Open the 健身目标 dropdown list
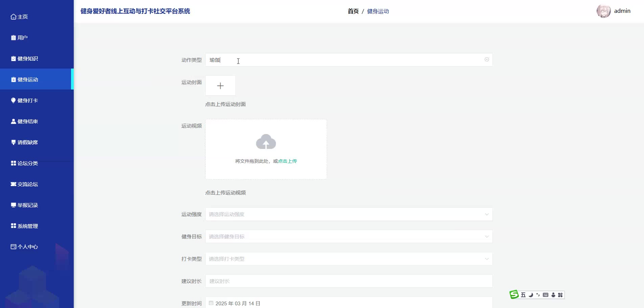The height and width of the screenshot is (308, 644). point(349,237)
